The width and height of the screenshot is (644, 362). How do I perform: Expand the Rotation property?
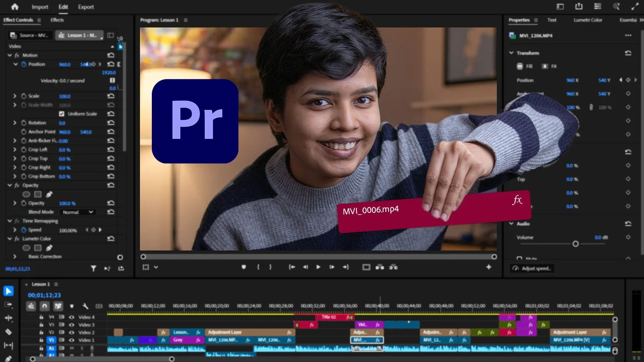pos(15,123)
